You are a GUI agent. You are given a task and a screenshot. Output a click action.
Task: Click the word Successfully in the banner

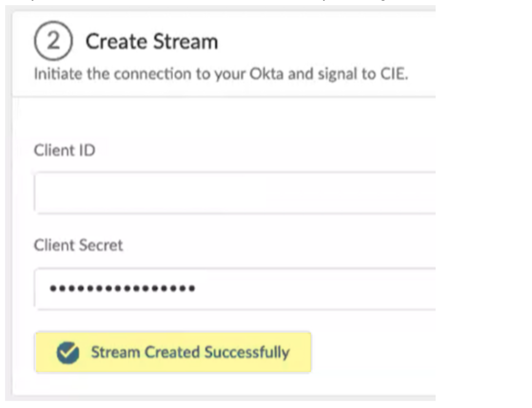[247, 352]
